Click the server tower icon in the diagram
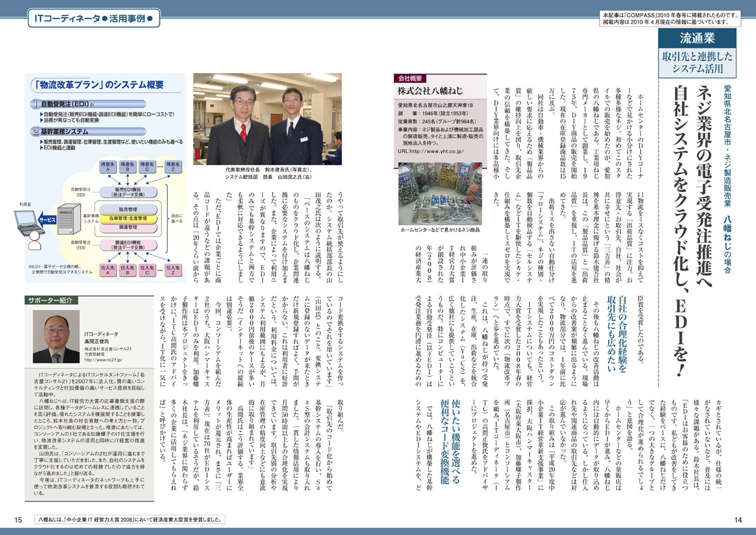Image resolution: width=756 pixels, height=535 pixels. click(x=68, y=219)
